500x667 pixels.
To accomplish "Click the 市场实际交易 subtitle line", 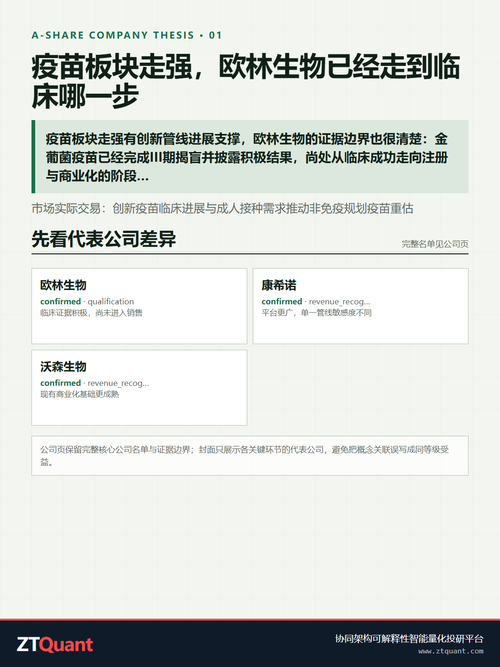I will coord(222,208).
